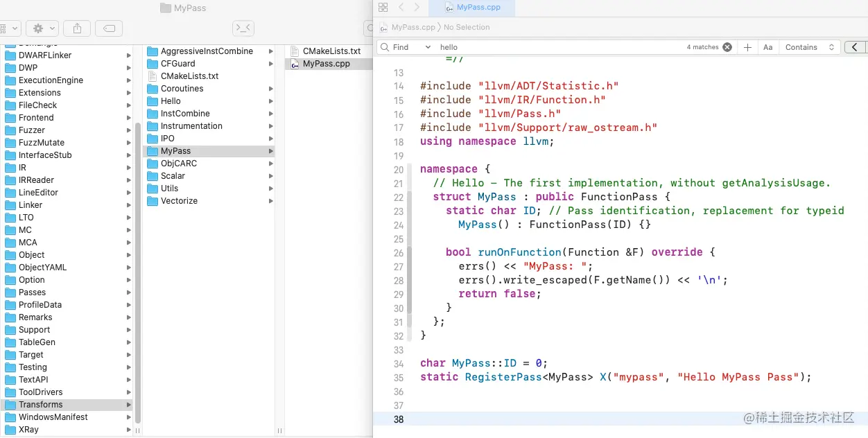Click the TableGen folder icon

pyautogui.click(x=10, y=342)
